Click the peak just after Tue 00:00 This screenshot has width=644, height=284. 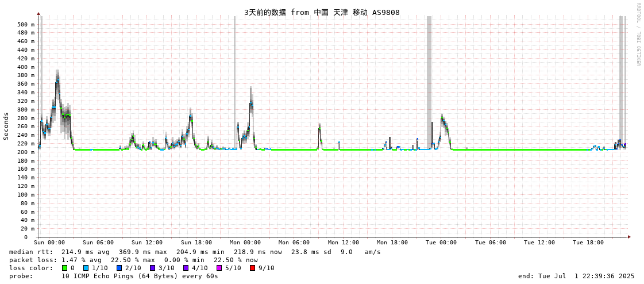442,118
